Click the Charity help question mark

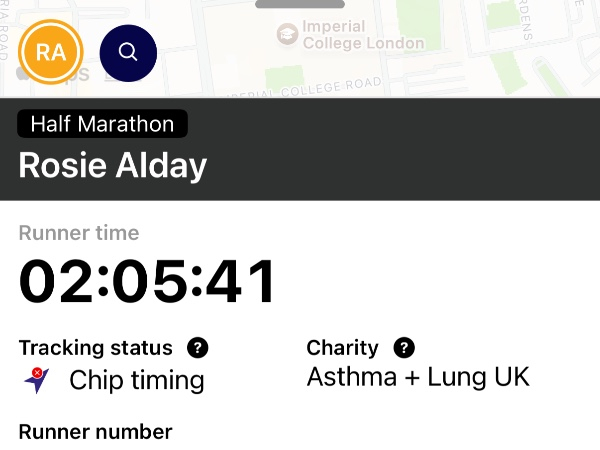(404, 348)
